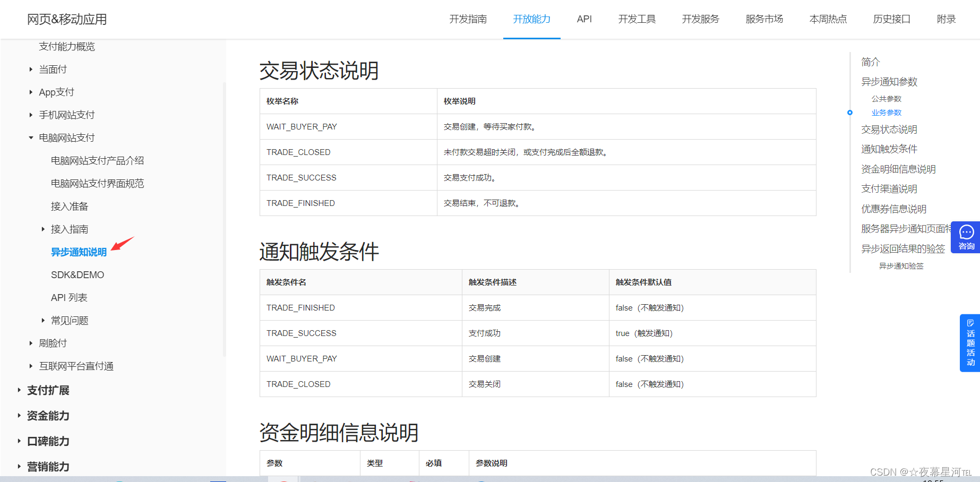Screen dimensions: 980x482
Task: Click the 资金明细信息说明 heading
Action: [339, 433]
